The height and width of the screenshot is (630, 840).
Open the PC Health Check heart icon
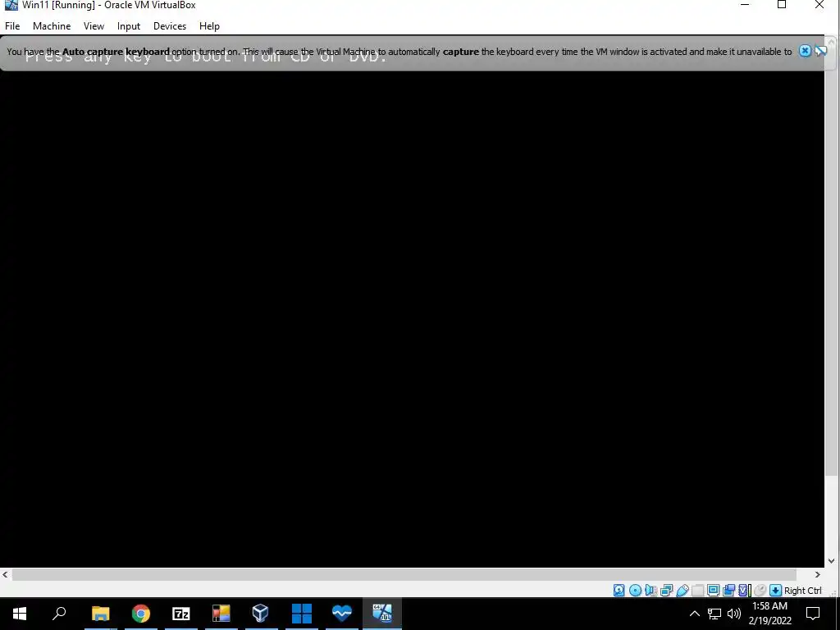(x=342, y=614)
